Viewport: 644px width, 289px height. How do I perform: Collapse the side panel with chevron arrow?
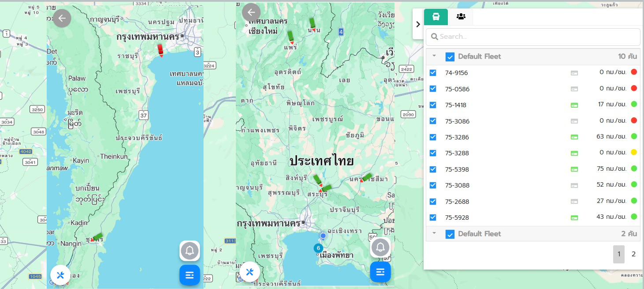tap(418, 24)
